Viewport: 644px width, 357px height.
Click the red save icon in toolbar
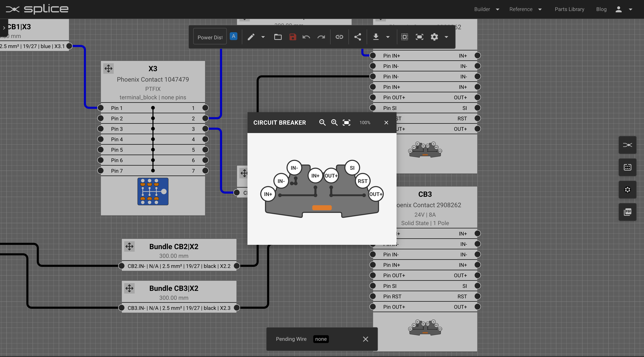coord(293,37)
